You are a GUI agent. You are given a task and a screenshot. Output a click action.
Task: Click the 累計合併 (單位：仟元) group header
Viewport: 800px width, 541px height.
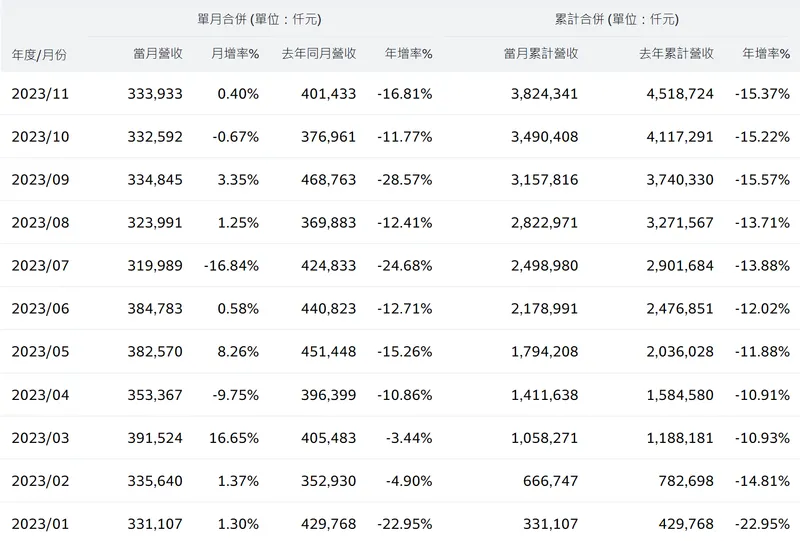[617, 19]
